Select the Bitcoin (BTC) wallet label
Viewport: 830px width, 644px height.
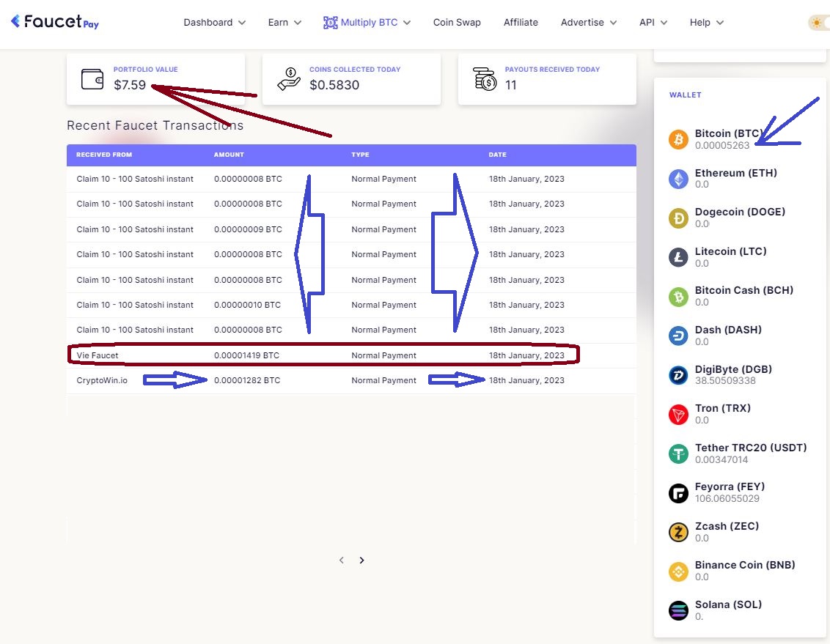(x=729, y=133)
